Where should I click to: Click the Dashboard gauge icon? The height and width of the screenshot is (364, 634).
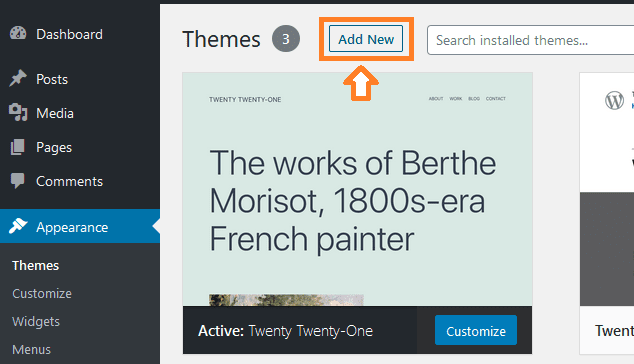(x=18, y=34)
